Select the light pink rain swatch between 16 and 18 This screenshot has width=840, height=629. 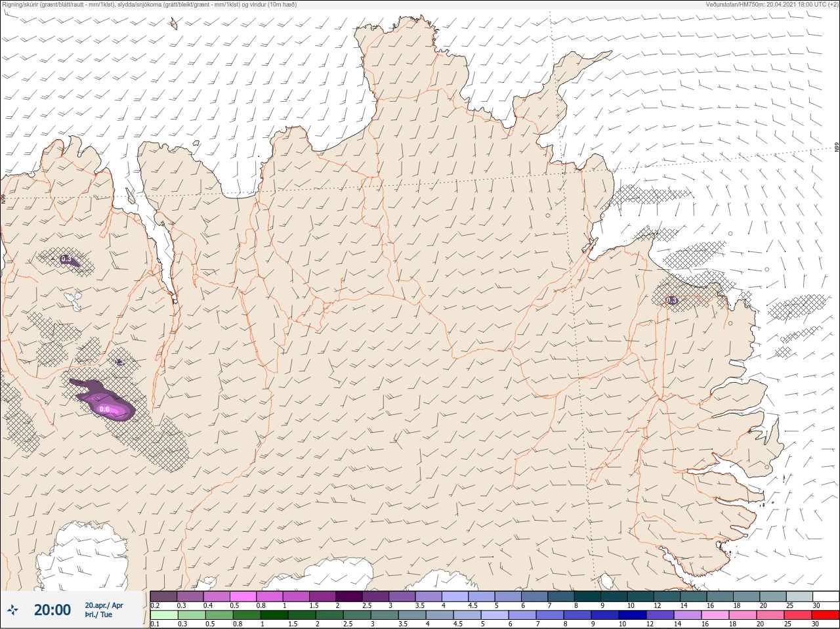coord(715,615)
